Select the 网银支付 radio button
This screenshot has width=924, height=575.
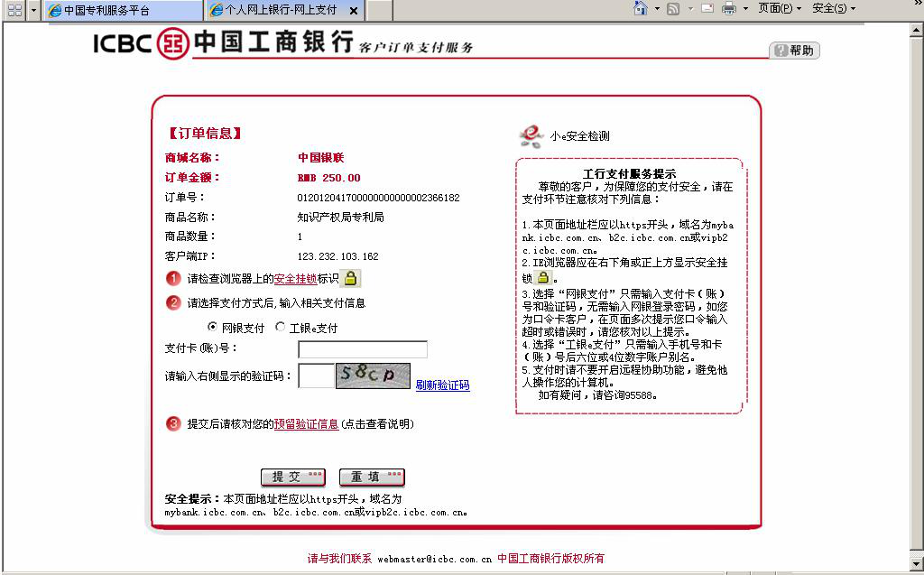(x=213, y=328)
